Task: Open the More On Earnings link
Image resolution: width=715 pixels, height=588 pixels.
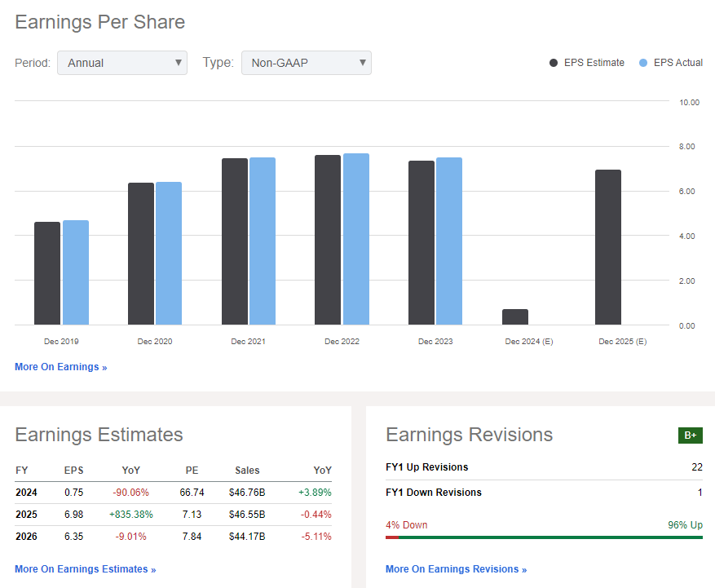Action: click(x=61, y=367)
